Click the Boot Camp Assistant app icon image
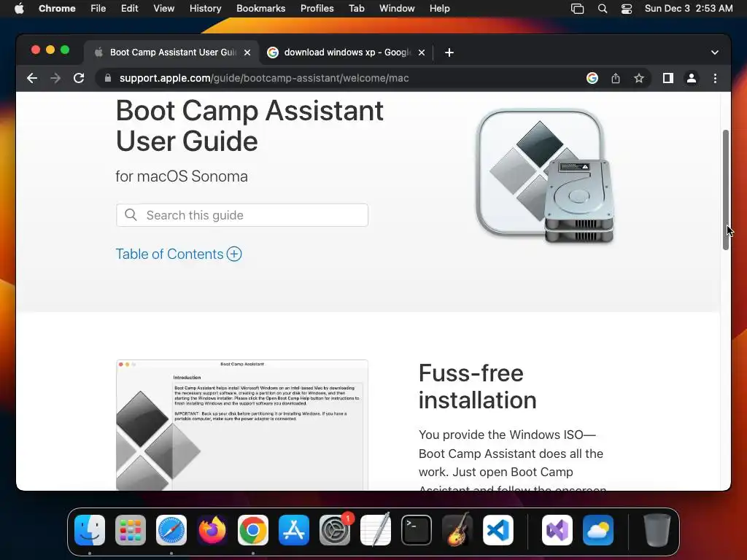This screenshot has width=747, height=560. click(x=545, y=176)
